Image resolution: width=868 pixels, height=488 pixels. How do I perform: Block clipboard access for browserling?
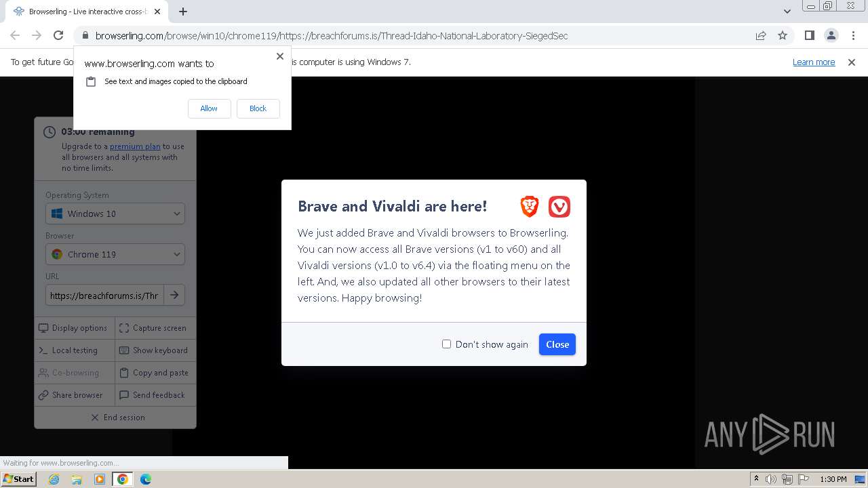tap(258, 108)
